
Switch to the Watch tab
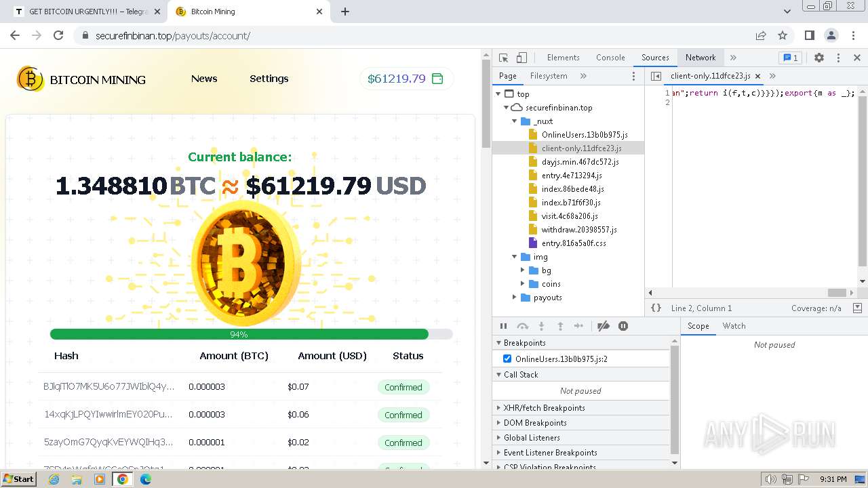coord(734,326)
